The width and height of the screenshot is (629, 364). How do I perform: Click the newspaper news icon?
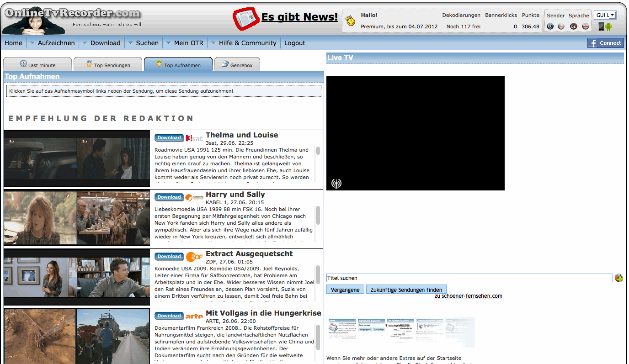pyautogui.click(x=246, y=19)
